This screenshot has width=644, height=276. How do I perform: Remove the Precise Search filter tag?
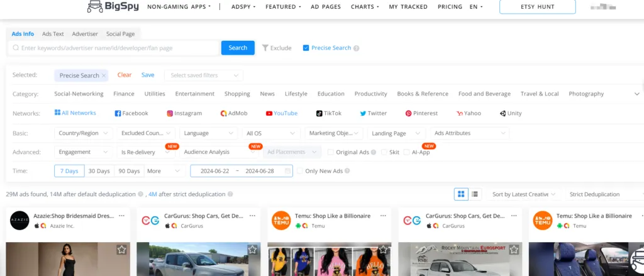pos(104,75)
